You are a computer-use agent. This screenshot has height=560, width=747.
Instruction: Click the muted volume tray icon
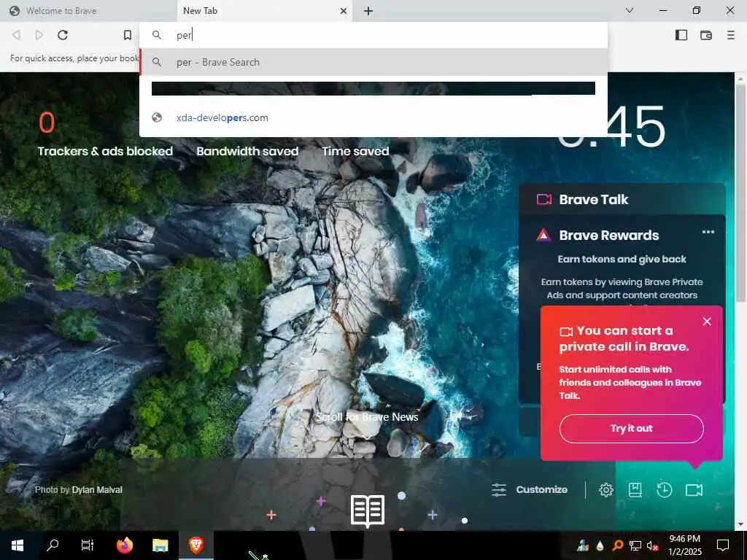point(651,545)
